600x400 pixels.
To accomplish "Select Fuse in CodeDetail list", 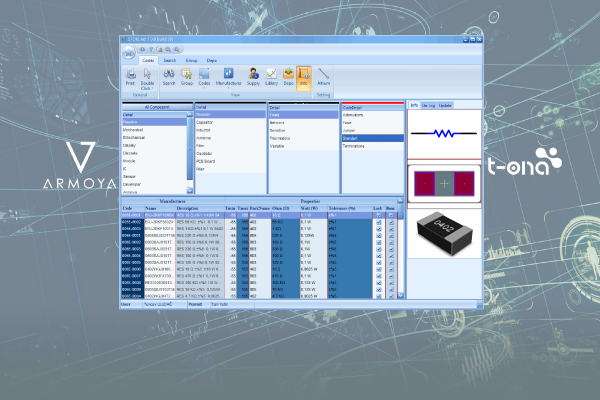I will 373,122.
